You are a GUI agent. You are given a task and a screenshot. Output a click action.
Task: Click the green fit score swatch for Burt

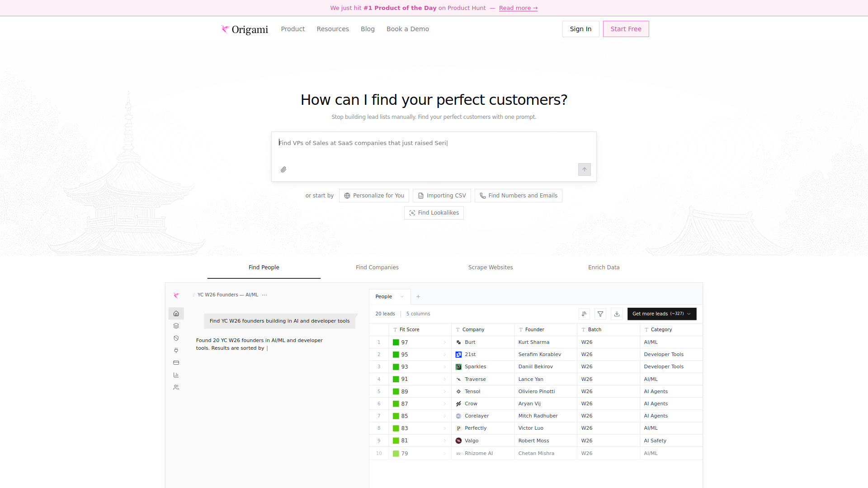click(396, 343)
